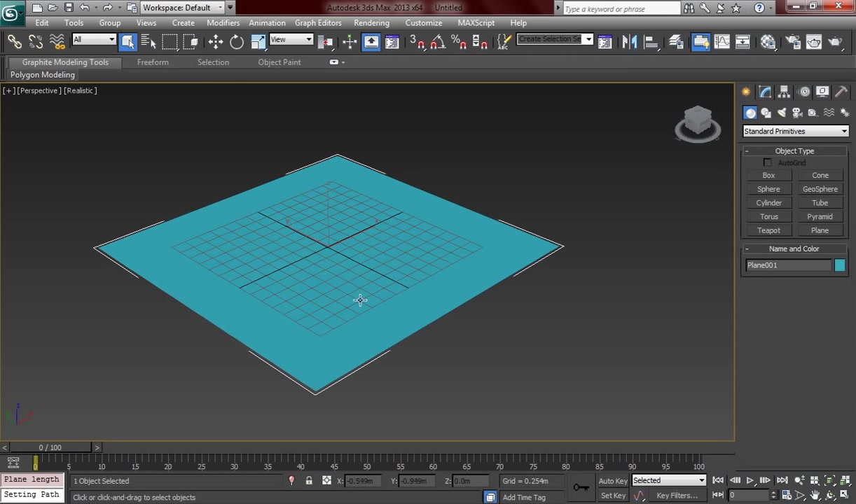Click the Select by Name icon
Screen dimensions: 856x504
[x=149, y=41]
